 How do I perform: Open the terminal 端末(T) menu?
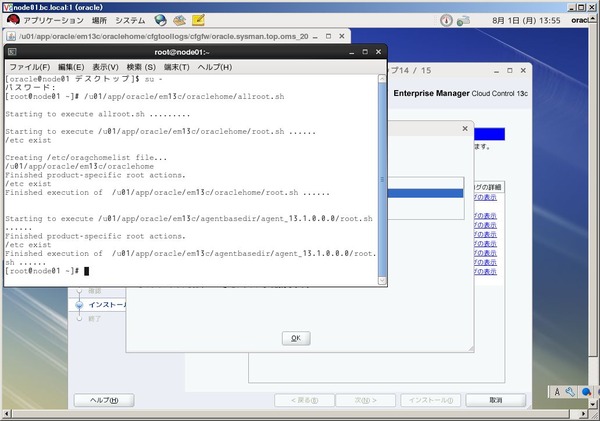click(x=177, y=67)
